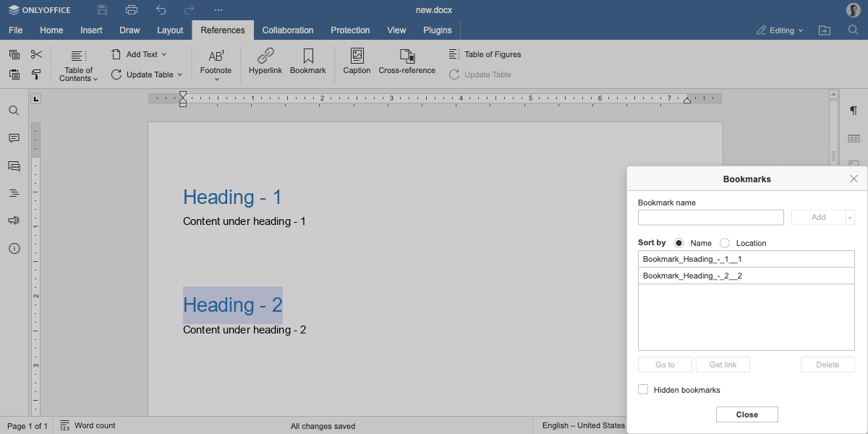
Task: Click the Copy Style paintbrush icon
Action: [36, 75]
